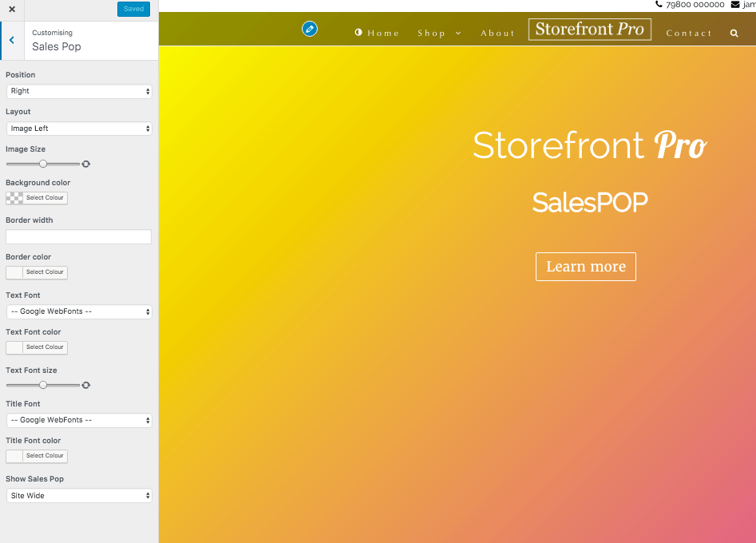This screenshot has width=756, height=543.
Task: Click the Storefront Pro logo in header
Action: click(590, 30)
